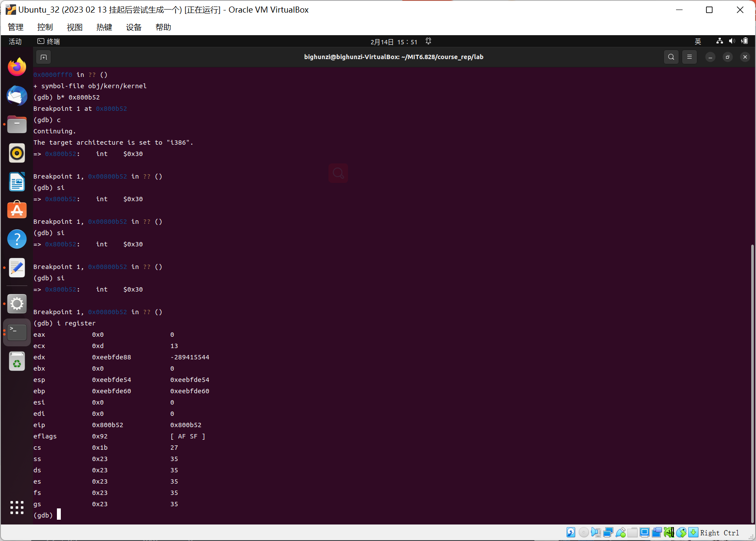Click the eip register name
This screenshot has height=541, width=756.
coord(39,425)
